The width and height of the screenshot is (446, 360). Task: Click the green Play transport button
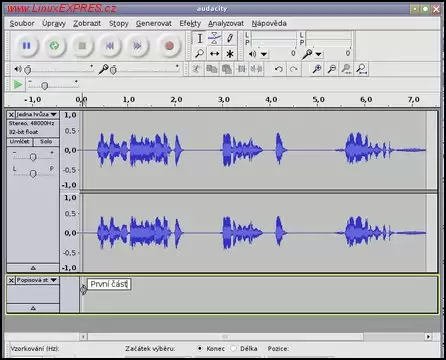tap(54, 46)
